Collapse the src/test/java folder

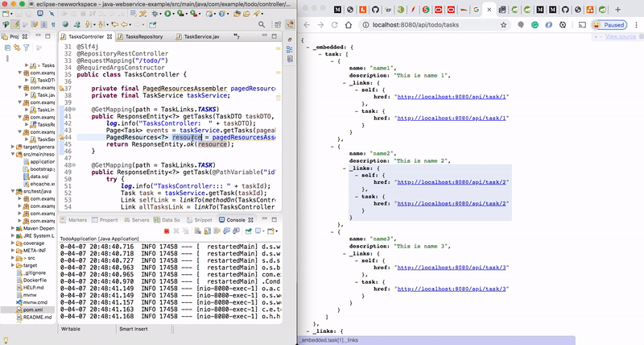coord(13,191)
